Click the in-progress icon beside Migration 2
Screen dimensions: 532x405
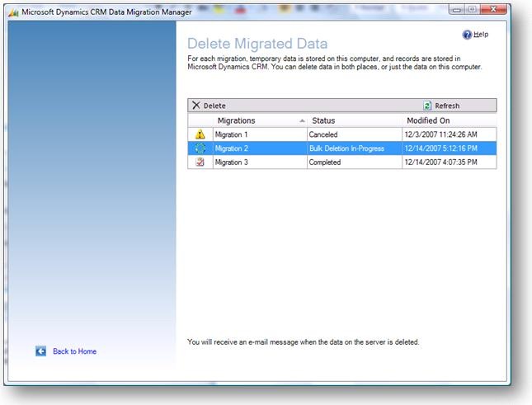(x=200, y=148)
